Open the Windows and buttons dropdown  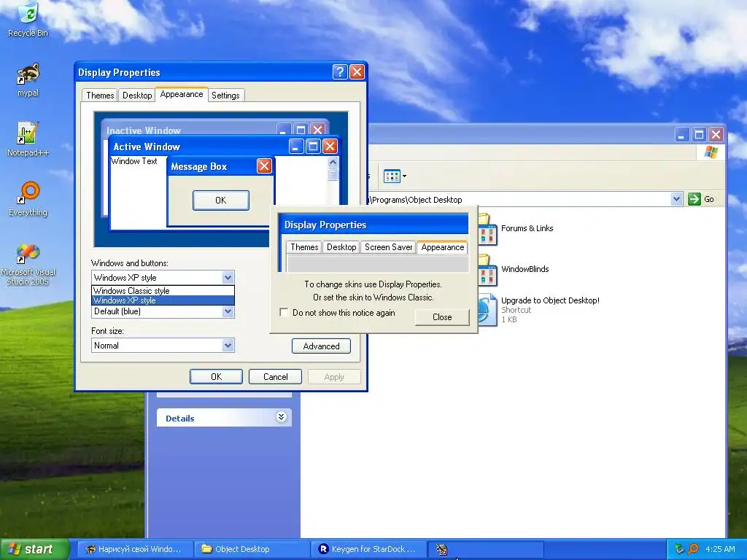(228, 277)
